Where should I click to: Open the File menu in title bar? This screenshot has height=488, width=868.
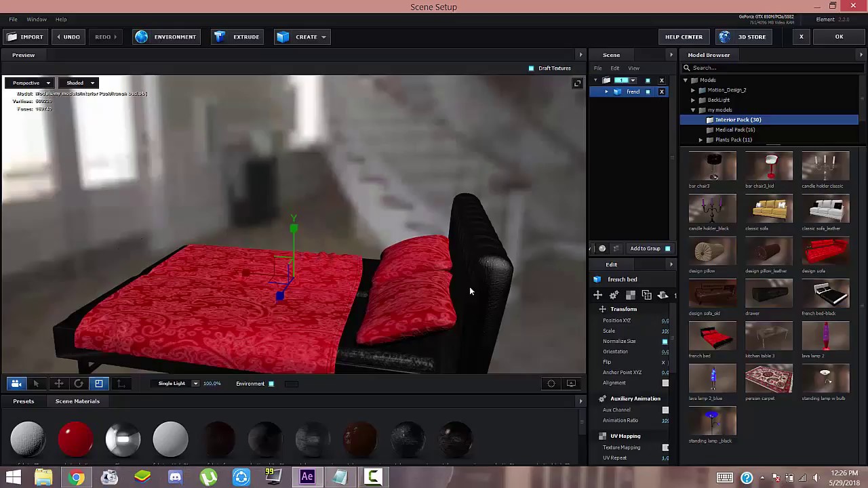pos(13,20)
